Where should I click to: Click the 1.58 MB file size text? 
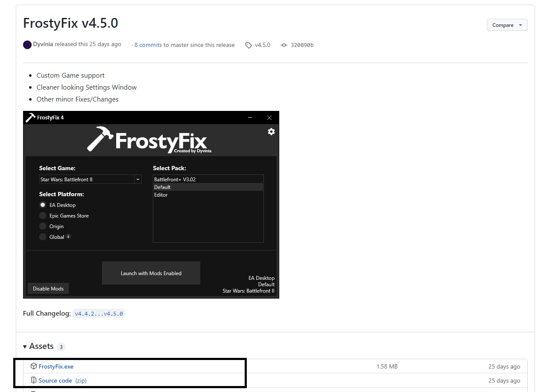387,366
